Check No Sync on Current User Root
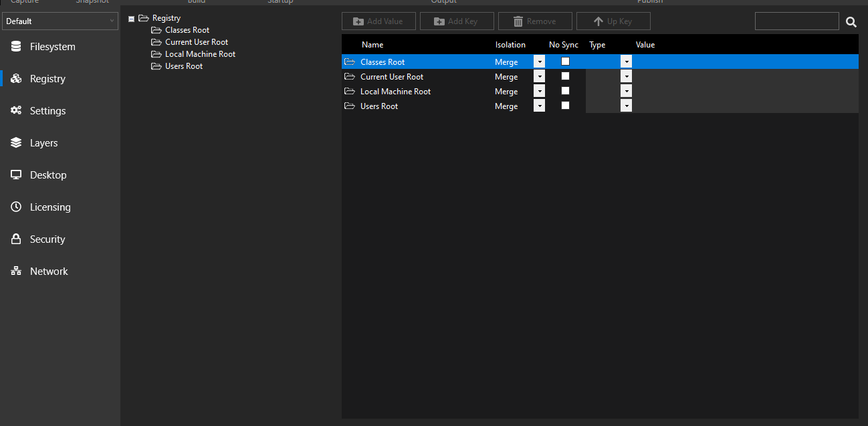This screenshot has height=426, width=868. point(565,76)
